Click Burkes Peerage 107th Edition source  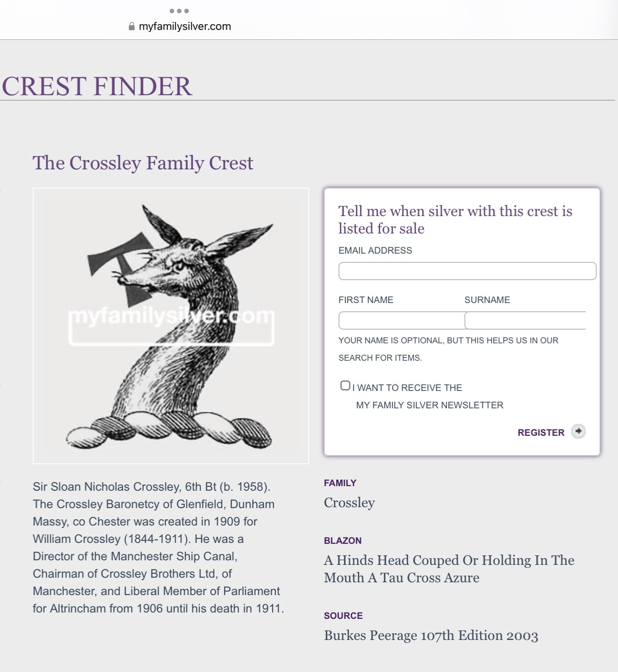(431, 635)
